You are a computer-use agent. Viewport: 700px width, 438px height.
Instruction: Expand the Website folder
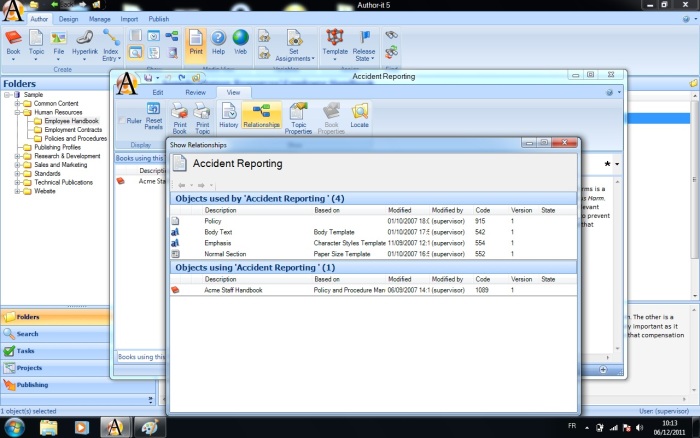17,191
